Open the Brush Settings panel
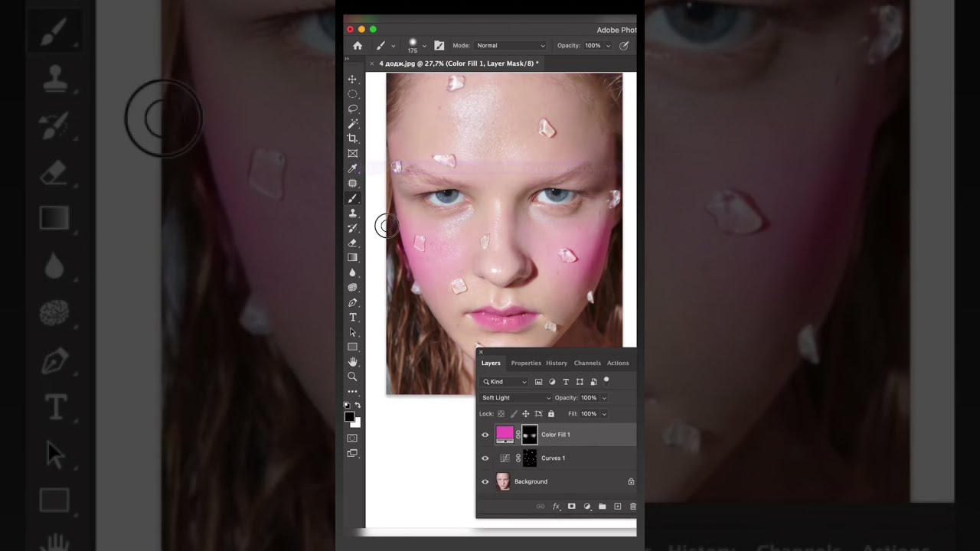Image resolution: width=980 pixels, height=551 pixels. point(439,46)
